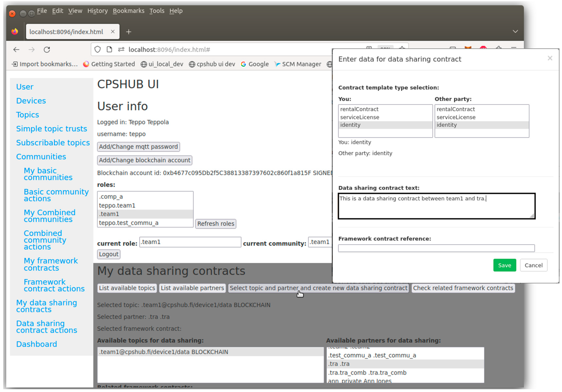Close the data sharing contract dialog X
Image resolution: width=562 pixels, height=392 pixels.
tap(550, 58)
